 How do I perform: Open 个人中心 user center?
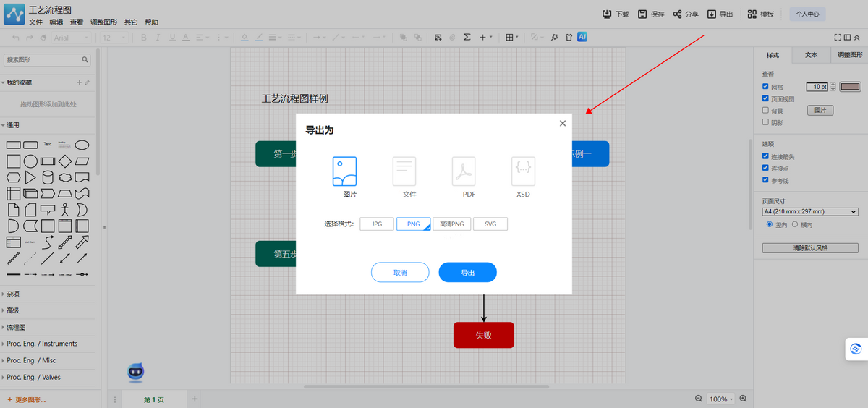807,14
